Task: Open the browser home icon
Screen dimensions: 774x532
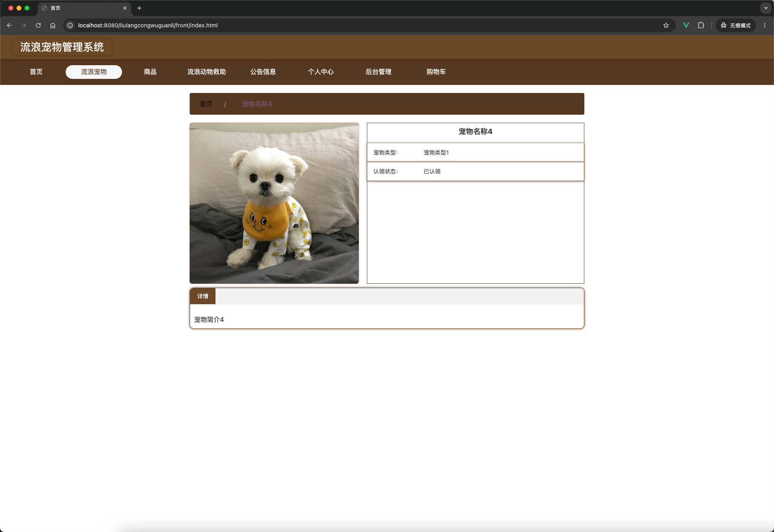Action: (53, 25)
